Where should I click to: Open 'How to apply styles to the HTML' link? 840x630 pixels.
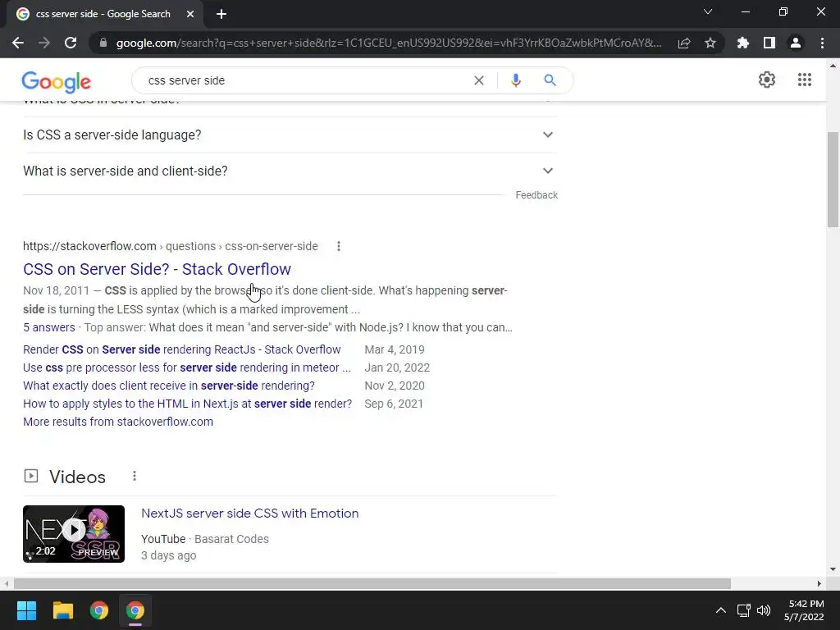(188, 404)
